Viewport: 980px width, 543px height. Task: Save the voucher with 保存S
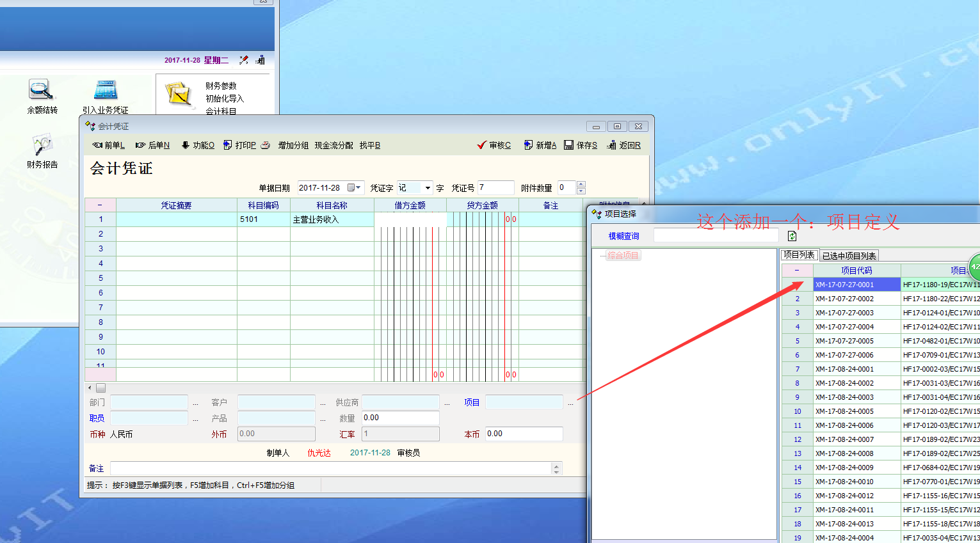tap(581, 145)
